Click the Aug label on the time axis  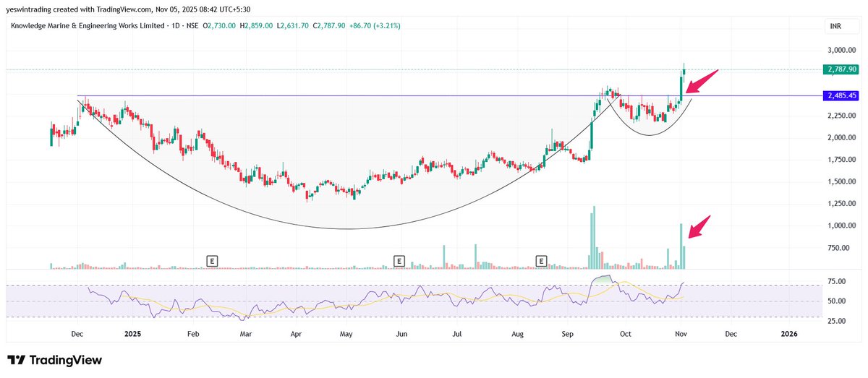[517, 334]
